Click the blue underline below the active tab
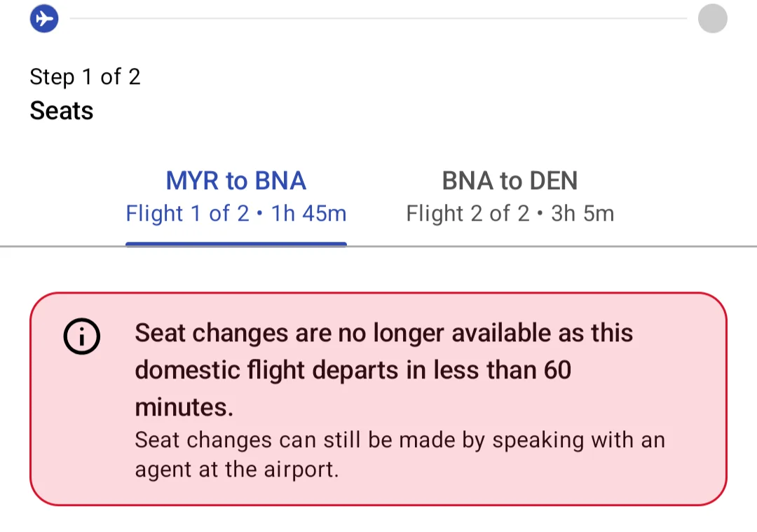The image size is (757, 532). [236, 244]
